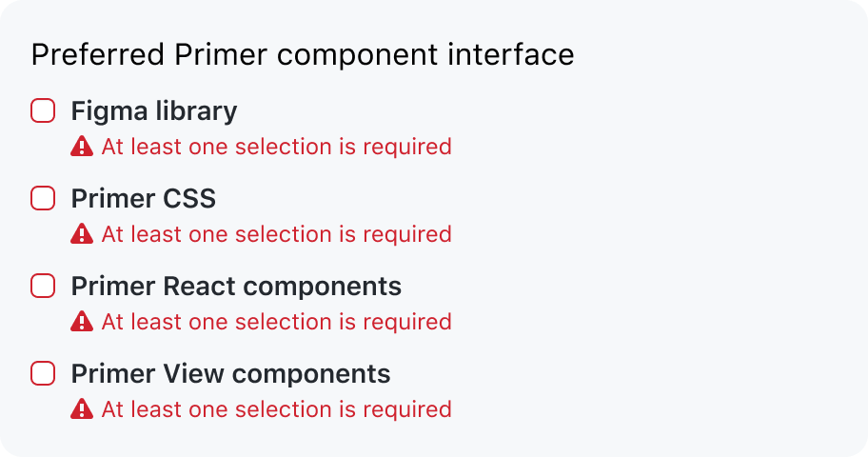
Task: Tick the Primer React components checkbox
Action: (43, 286)
